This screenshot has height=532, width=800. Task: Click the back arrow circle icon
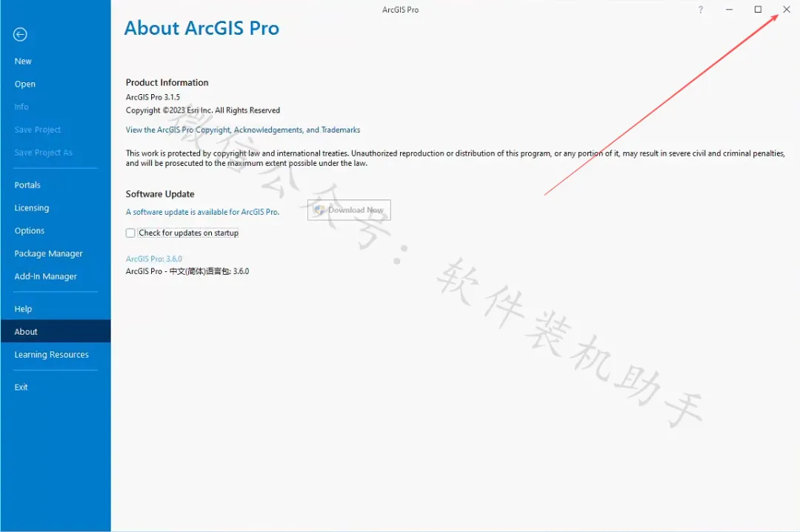click(21, 34)
